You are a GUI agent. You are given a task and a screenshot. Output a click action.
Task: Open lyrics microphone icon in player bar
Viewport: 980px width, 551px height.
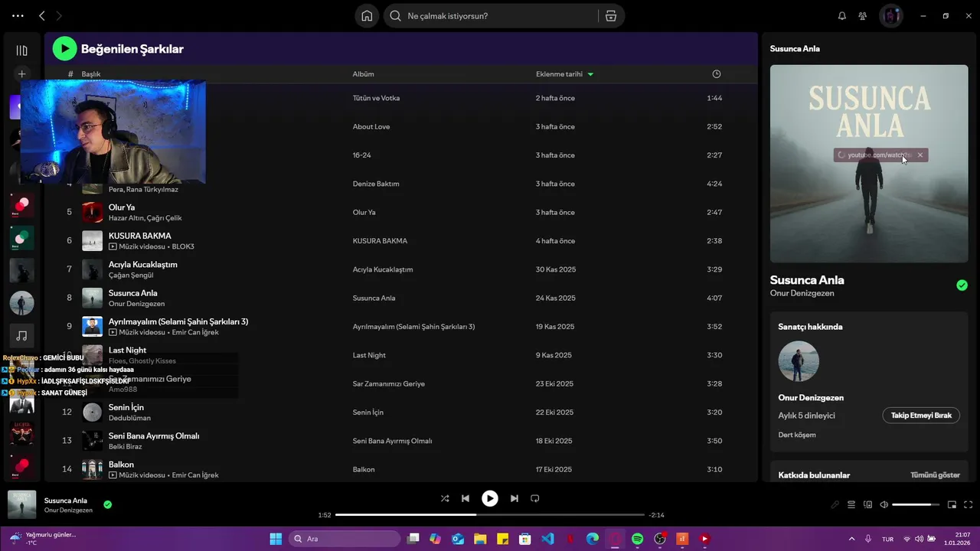(x=835, y=504)
